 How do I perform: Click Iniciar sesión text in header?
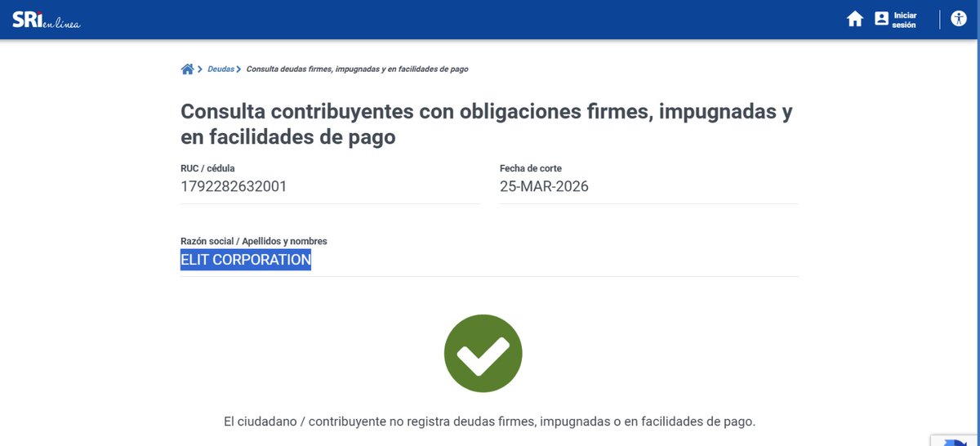(904, 20)
